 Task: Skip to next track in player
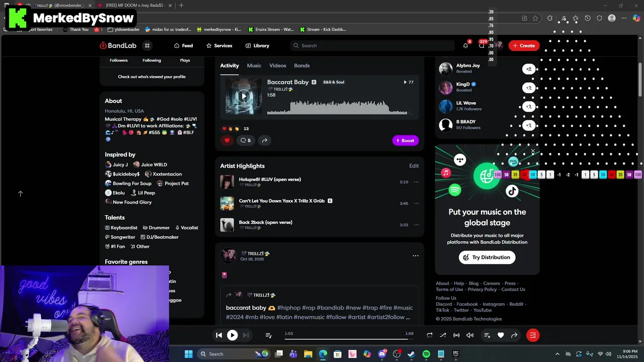tap(246, 335)
